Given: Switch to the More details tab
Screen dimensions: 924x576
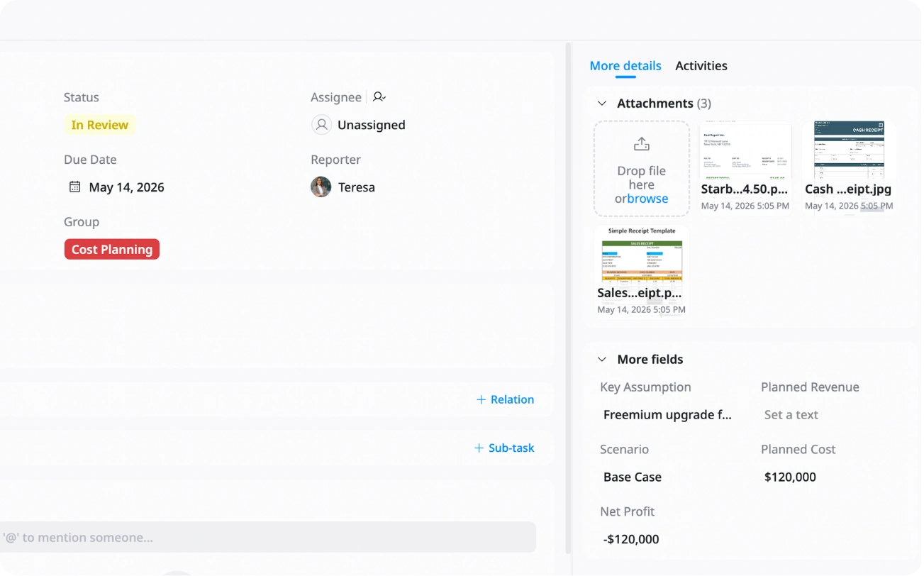Looking at the screenshot, I should coord(625,66).
